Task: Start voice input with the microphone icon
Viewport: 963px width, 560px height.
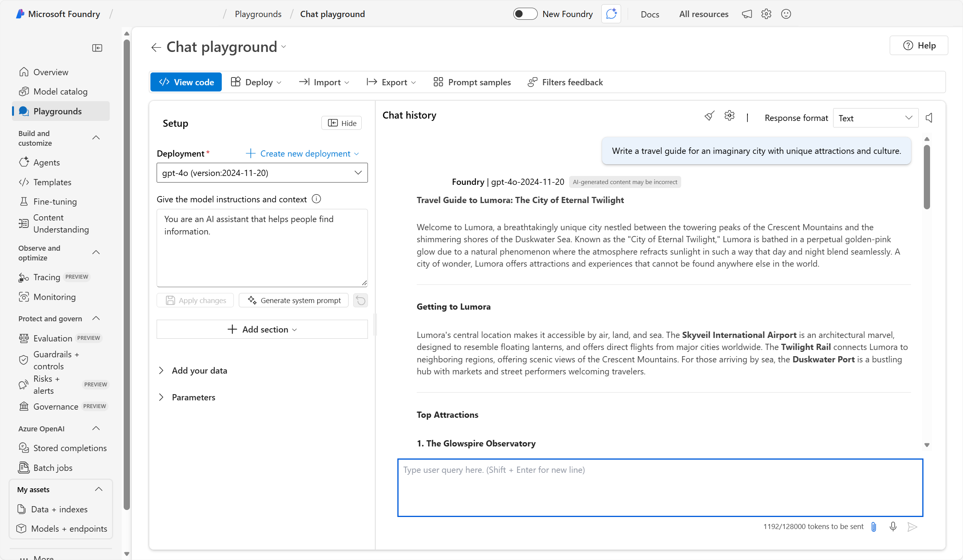Action: point(893,527)
